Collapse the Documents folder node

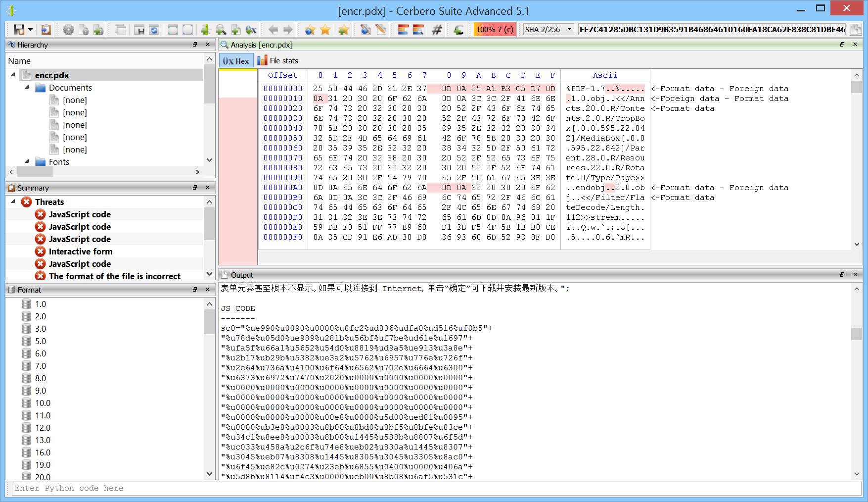pos(27,87)
